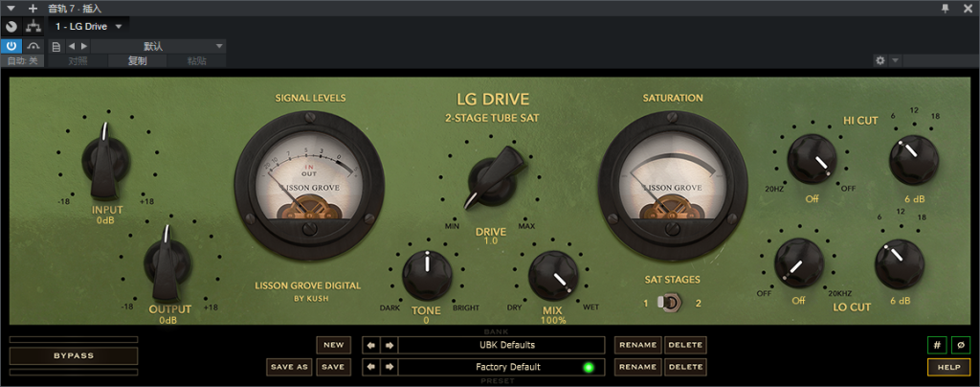
Task: Select previous bank with left arrow
Action: pyautogui.click(x=372, y=345)
